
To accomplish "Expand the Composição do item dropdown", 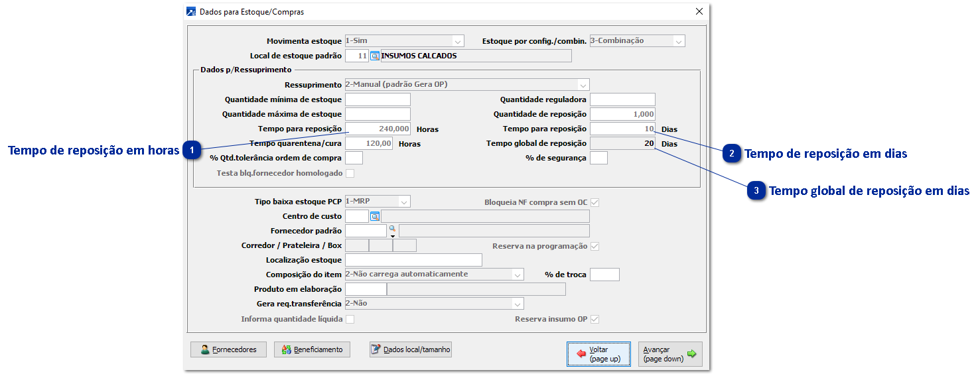I will pyautogui.click(x=517, y=275).
